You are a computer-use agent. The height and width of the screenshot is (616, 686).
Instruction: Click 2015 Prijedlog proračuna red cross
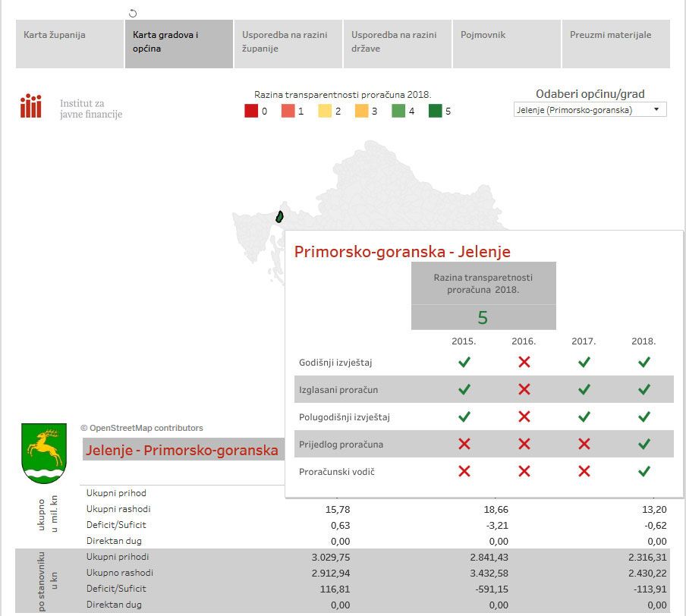click(464, 444)
